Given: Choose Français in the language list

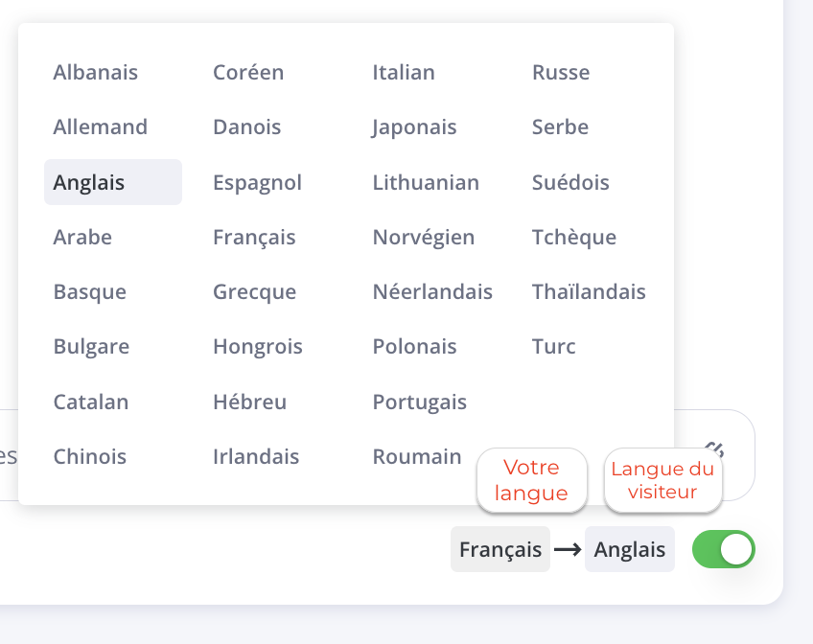Looking at the screenshot, I should [254, 237].
